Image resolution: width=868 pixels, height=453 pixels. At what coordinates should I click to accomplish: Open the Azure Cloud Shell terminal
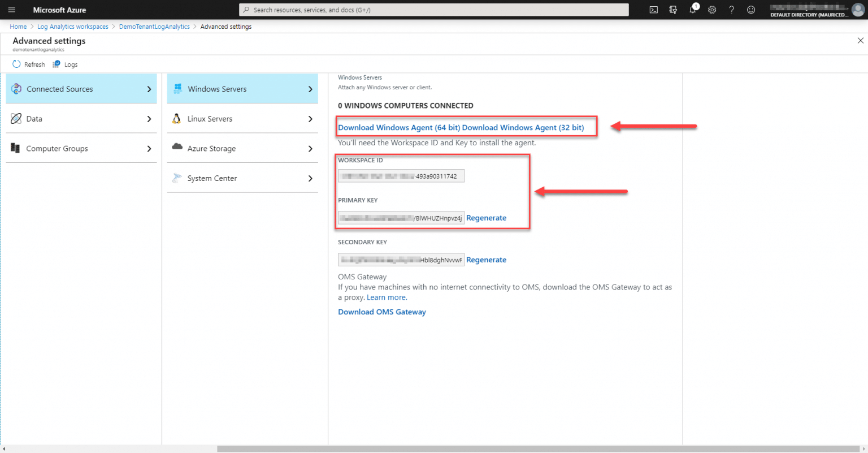653,10
